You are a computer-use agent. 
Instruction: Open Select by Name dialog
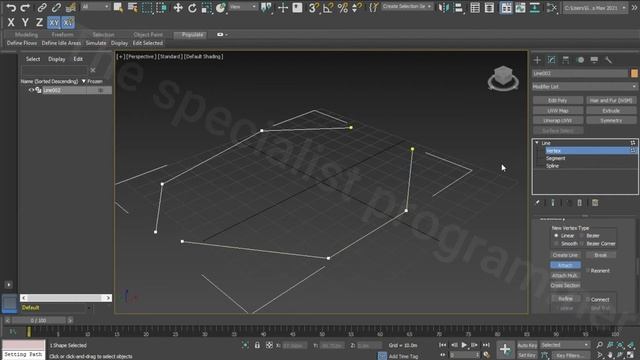pos(132,7)
